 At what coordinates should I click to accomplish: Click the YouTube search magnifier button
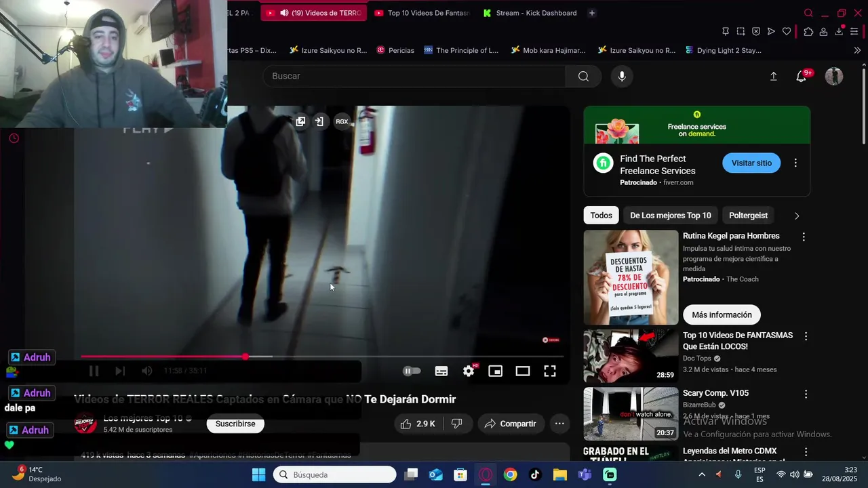(x=583, y=76)
